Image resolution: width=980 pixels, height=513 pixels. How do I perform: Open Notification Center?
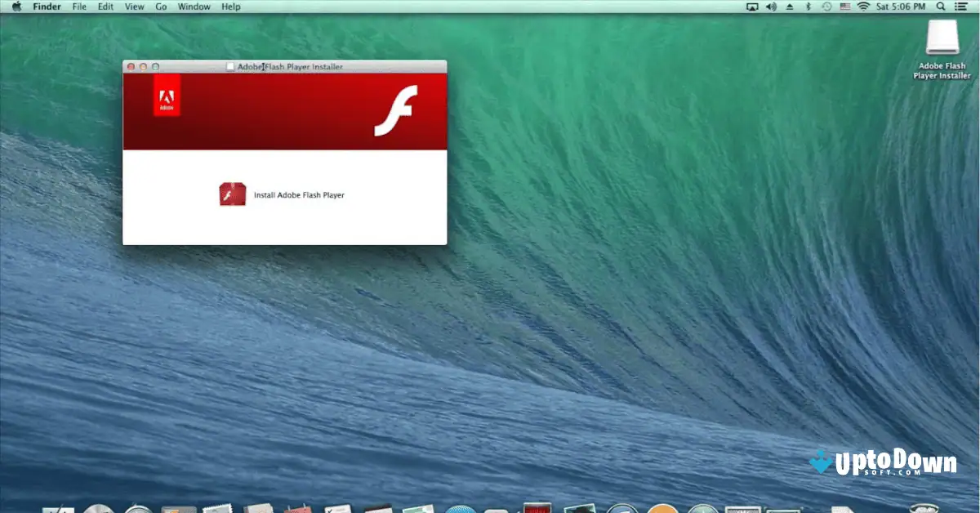[x=962, y=7]
